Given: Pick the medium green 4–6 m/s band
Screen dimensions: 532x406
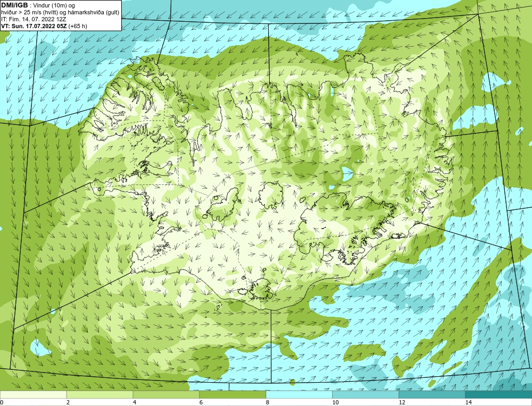Looking at the screenshot, I should pyautogui.click(x=166, y=394).
